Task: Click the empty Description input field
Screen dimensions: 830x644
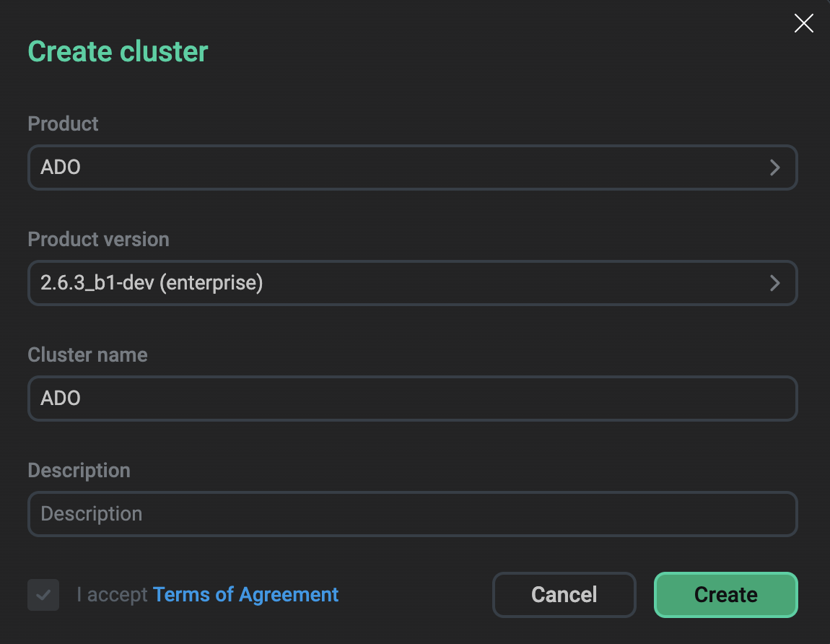Action: pyautogui.click(x=412, y=513)
